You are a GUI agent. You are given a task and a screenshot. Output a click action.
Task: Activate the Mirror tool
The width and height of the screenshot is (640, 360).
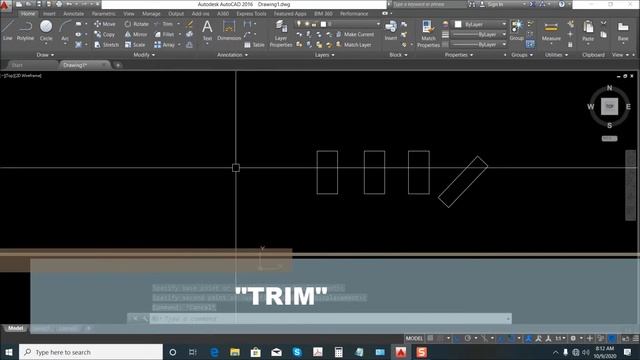pyautogui.click(x=136, y=34)
